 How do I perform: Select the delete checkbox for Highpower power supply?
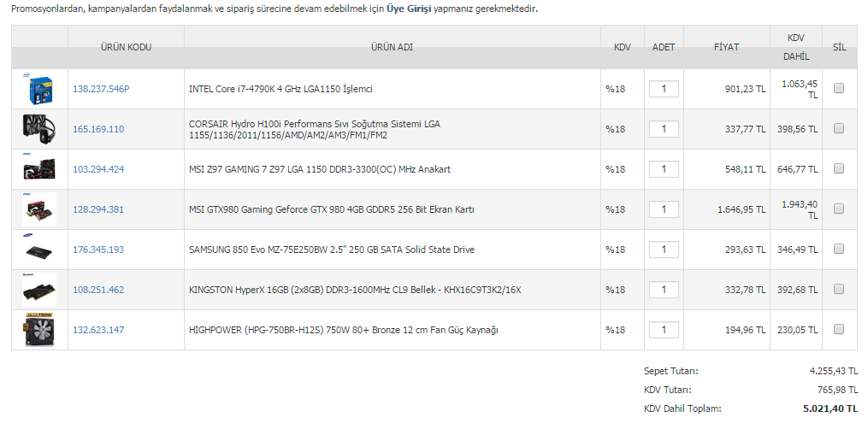pyautogui.click(x=839, y=329)
